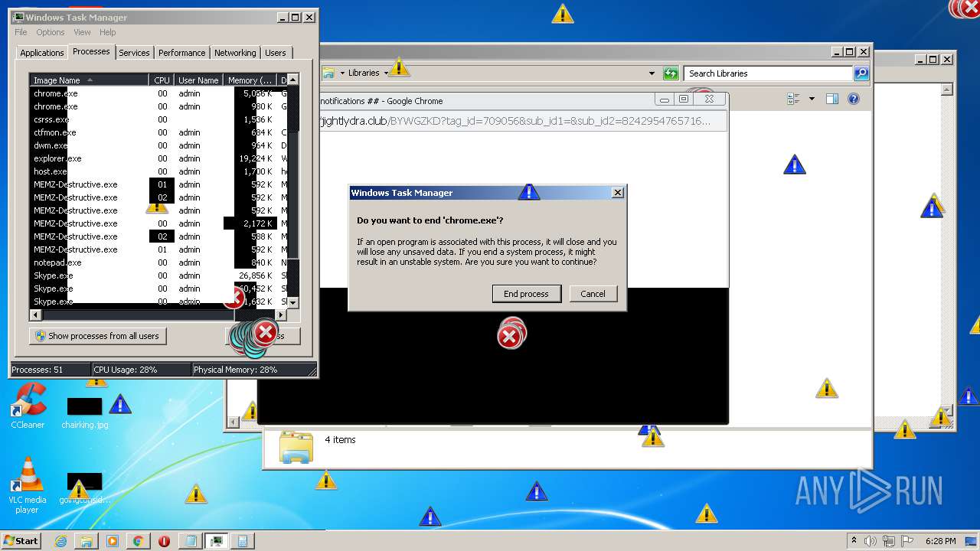
Task: Toggle the preview pane icon in Explorer
Action: tap(832, 99)
